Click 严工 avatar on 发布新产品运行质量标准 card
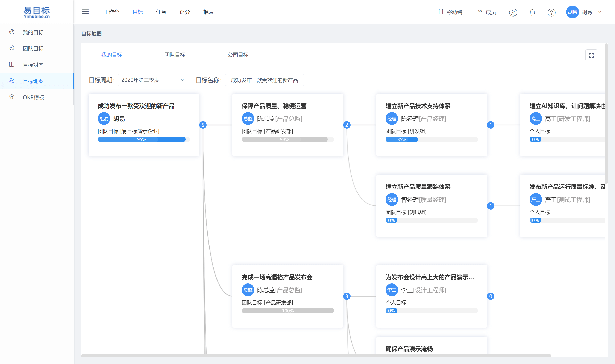The height and width of the screenshot is (364, 615). (x=535, y=200)
